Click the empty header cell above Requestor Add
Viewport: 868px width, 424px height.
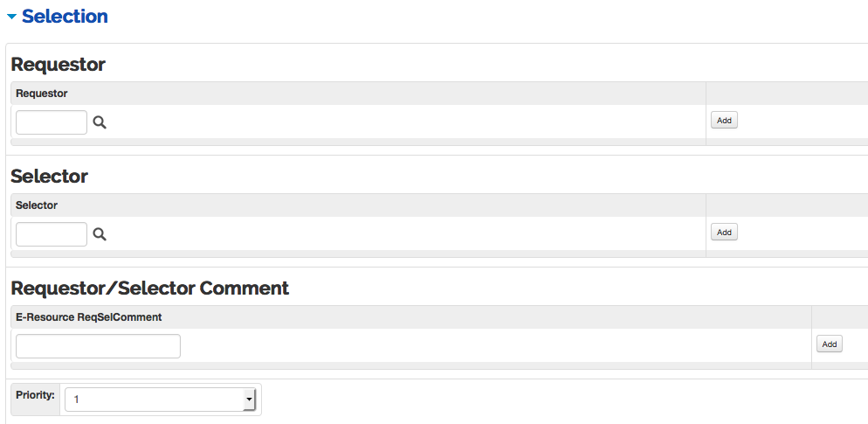(x=786, y=94)
